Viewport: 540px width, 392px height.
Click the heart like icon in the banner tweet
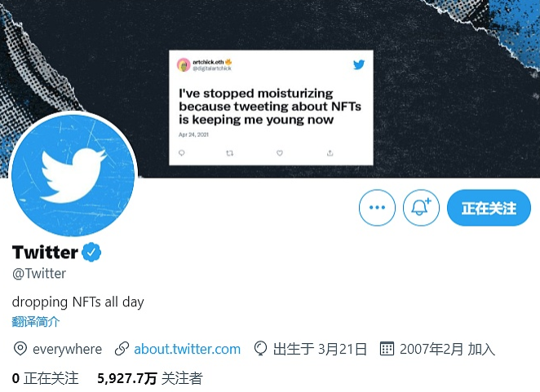(280, 153)
